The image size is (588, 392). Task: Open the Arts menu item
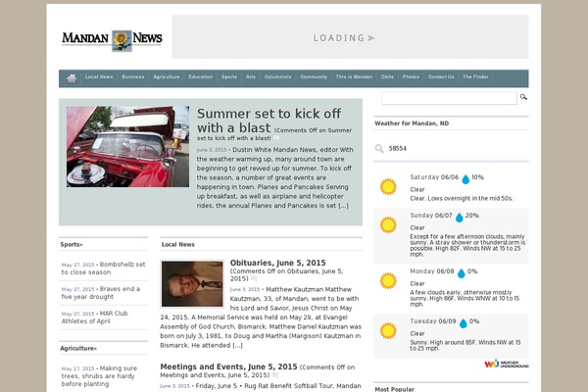251,76
